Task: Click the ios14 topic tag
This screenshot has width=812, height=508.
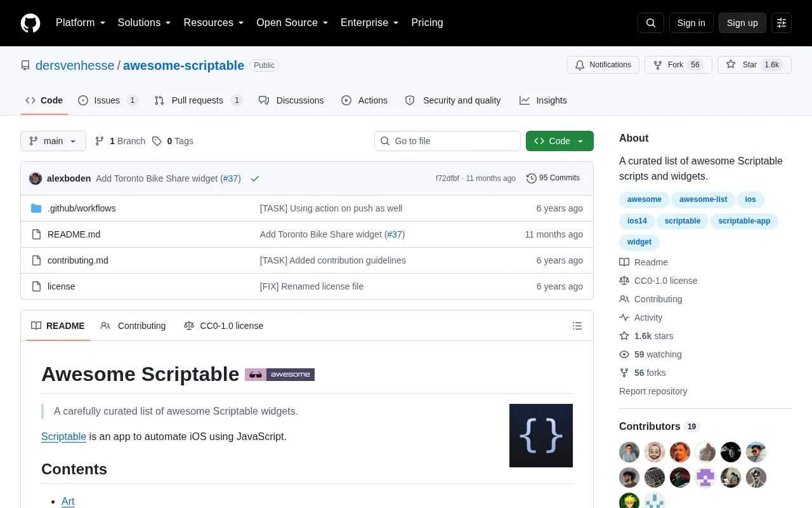Action: coord(637,221)
